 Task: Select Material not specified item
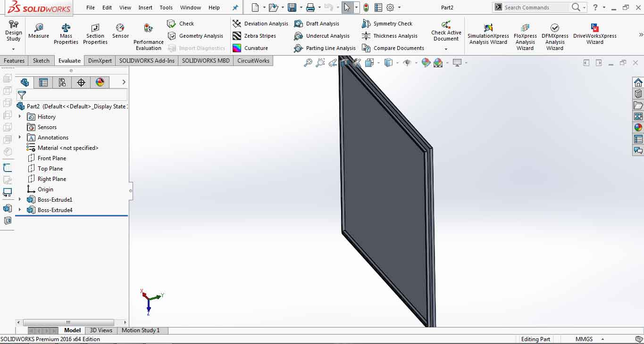pyautogui.click(x=63, y=148)
